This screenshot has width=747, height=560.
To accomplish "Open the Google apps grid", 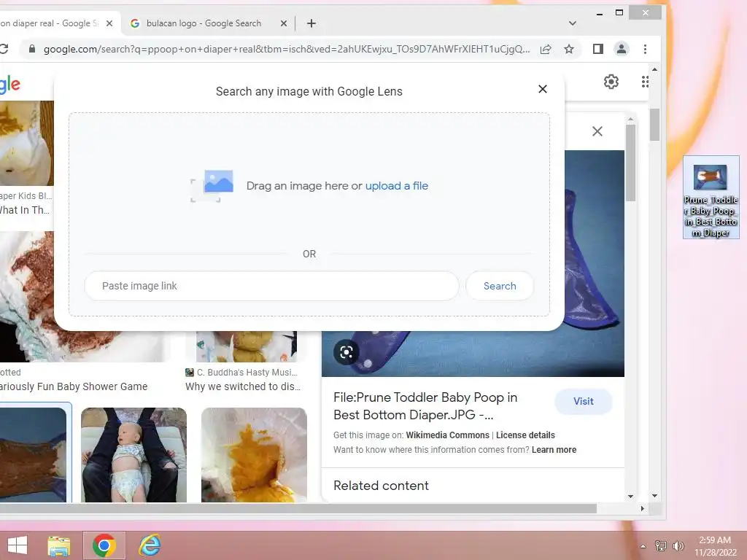I will (x=645, y=82).
